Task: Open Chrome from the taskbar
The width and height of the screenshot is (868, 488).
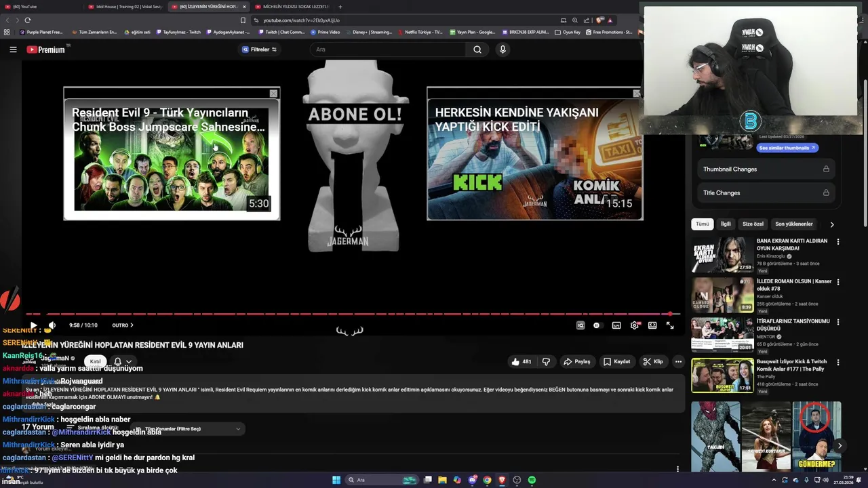Action: (x=487, y=480)
